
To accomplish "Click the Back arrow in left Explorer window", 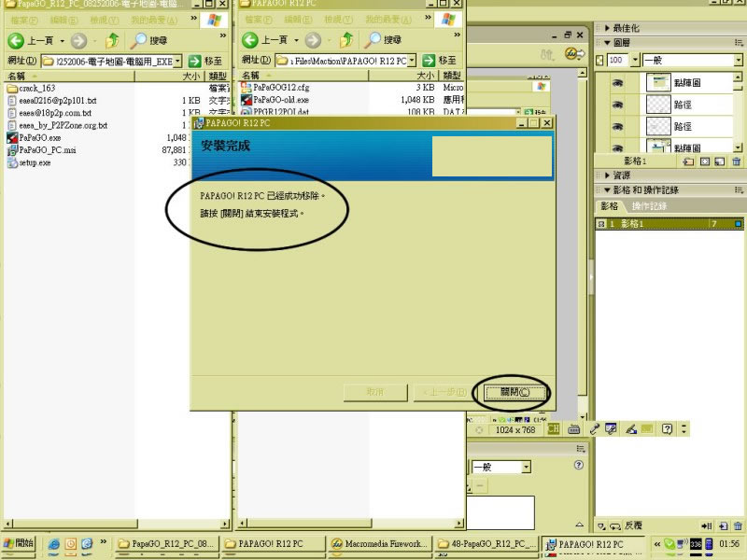I will [16, 40].
